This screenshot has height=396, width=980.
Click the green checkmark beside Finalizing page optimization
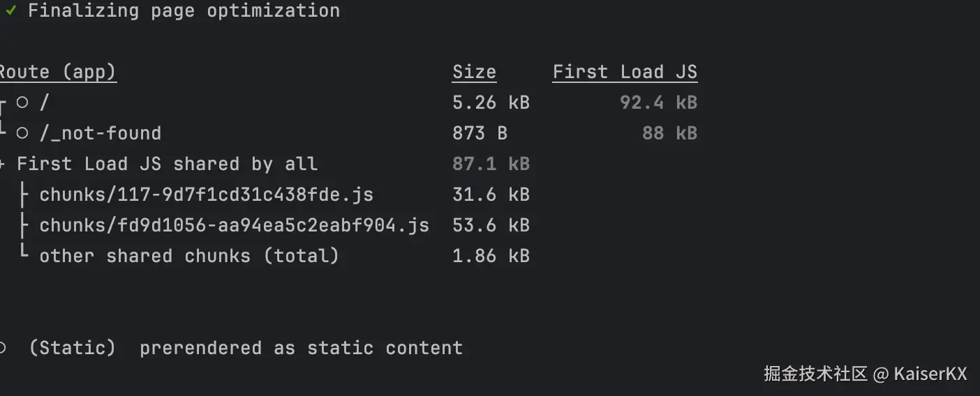pyautogui.click(x=10, y=11)
